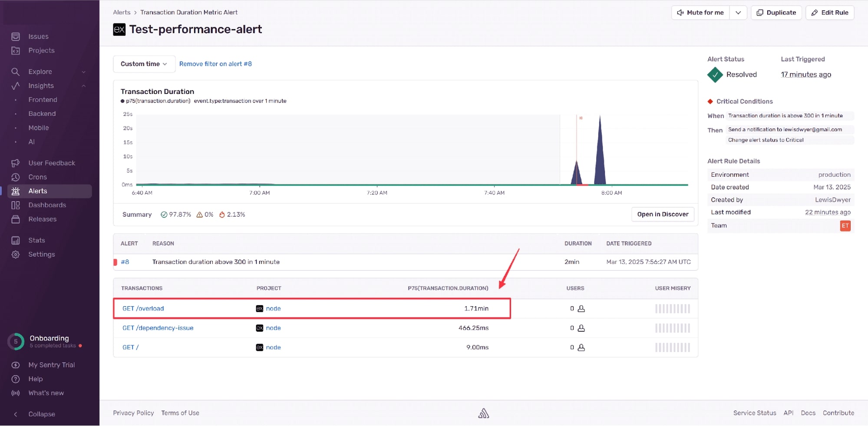The height and width of the screenshot is (426, 868).
Task: Select the Releases icon
Action: (16, 219)
